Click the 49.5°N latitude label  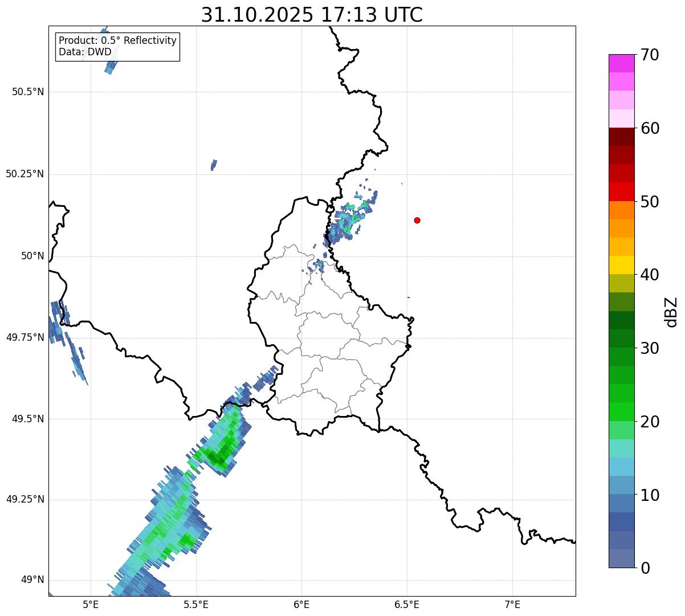click(27, 419)
